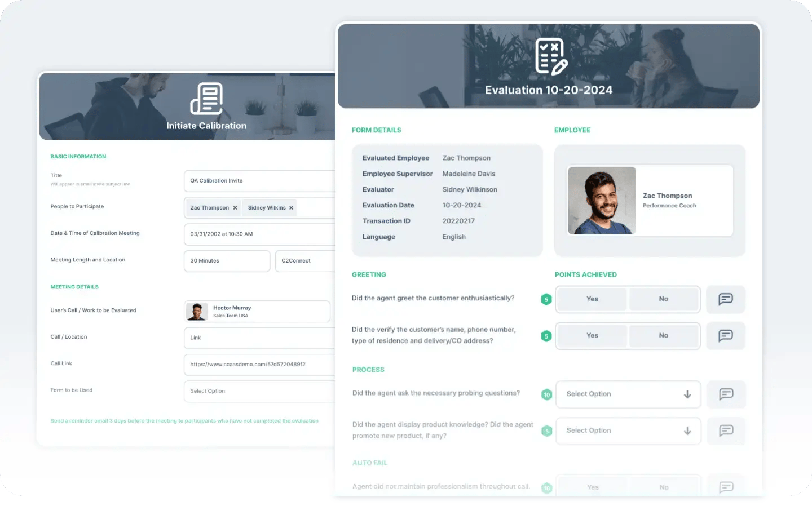Select No for professionalism auto fail

coord(664,487)
